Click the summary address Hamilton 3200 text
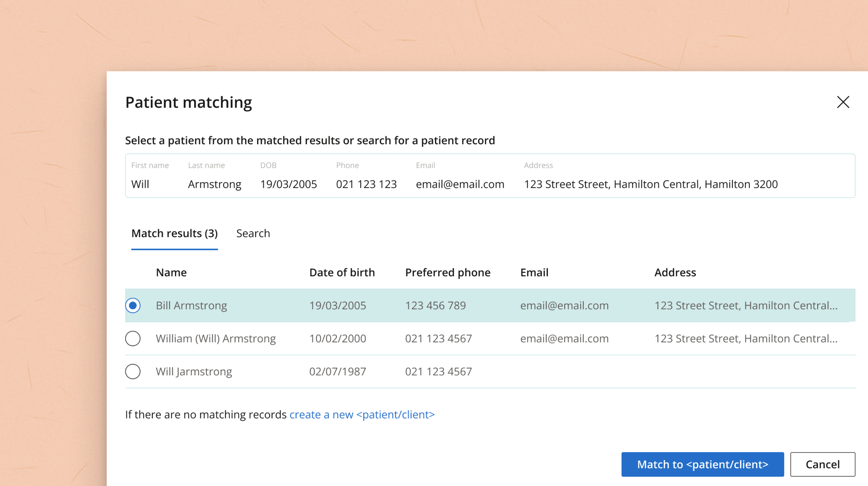 tap(741, 184)
